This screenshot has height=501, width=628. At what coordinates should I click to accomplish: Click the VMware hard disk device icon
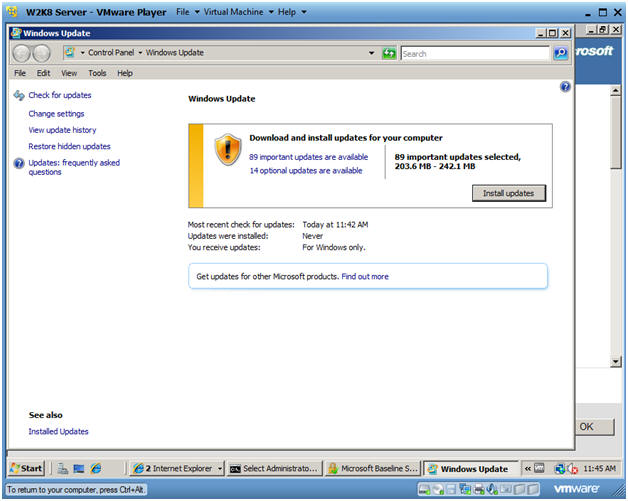(424, 489)
